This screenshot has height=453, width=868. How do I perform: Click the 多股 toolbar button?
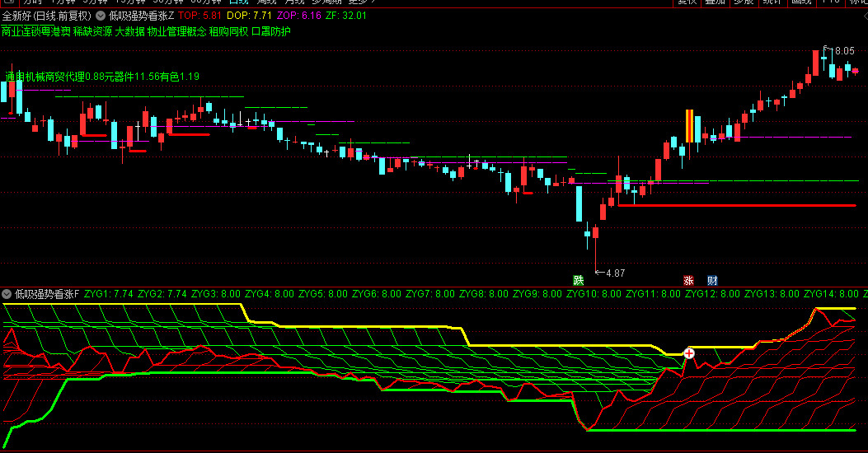pos(744,2)
